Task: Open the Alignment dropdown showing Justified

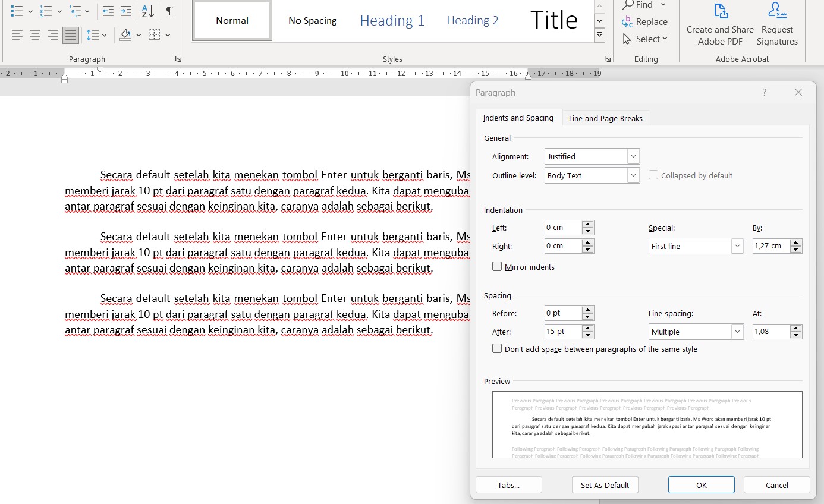Action: point(634,156)
